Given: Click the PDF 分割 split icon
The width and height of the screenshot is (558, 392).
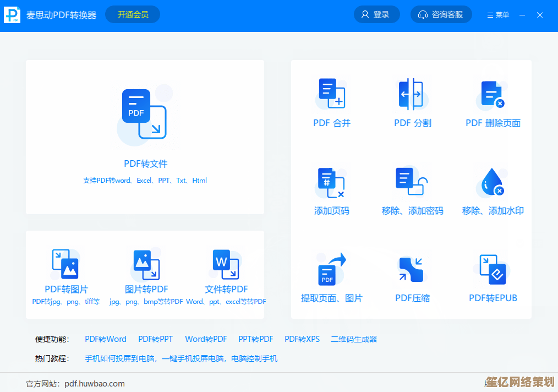Looking at the screenshot, I should pos(412,94).
